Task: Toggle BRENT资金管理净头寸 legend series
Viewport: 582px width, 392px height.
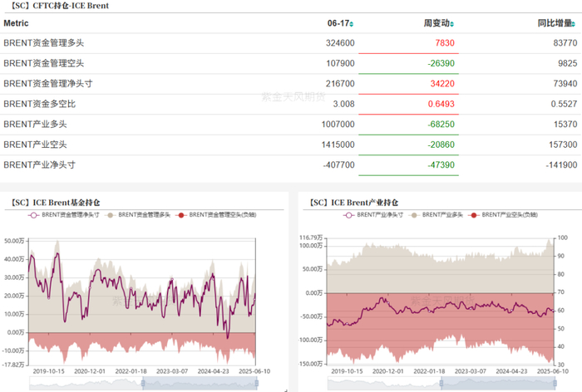Action: 63,215
